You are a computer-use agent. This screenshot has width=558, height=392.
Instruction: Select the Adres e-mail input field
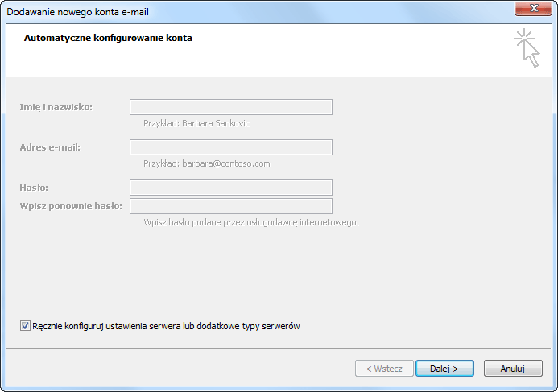(231, 147)
